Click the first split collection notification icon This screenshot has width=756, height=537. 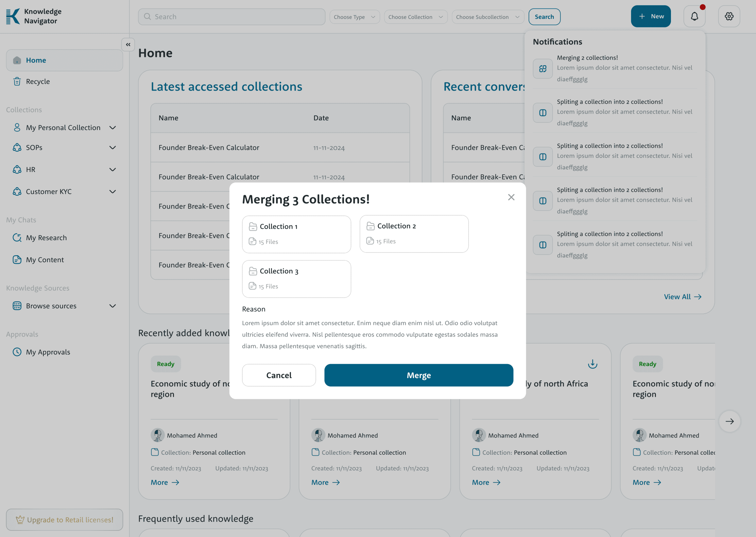(542, 113)
